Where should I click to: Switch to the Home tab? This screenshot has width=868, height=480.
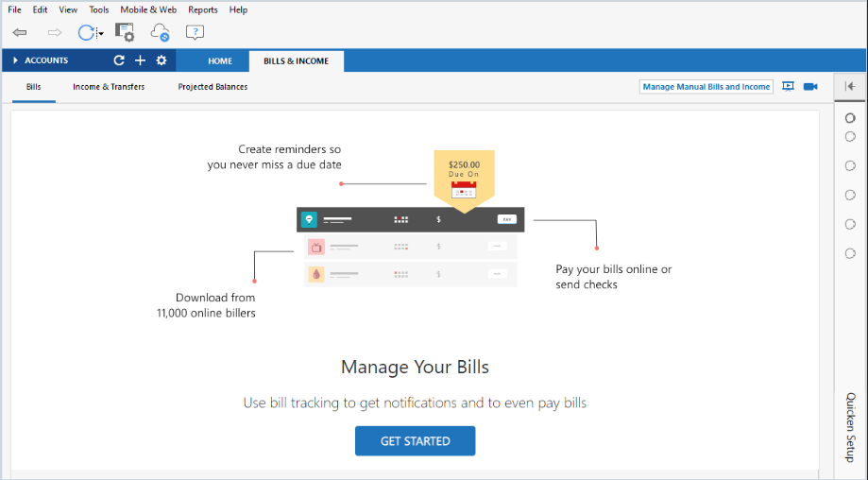pyautogui.click(x=220, y=60)
